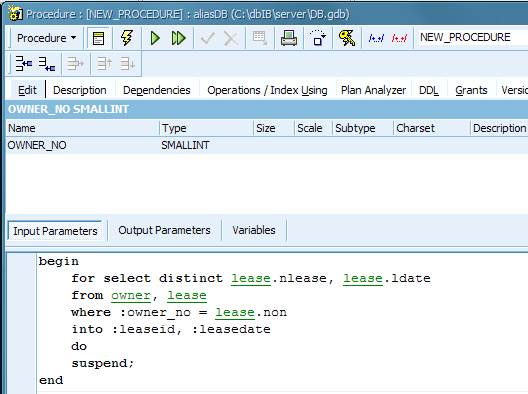528x394 pixels.
Task: Click the Scale column header
Action: pos(313,128)
